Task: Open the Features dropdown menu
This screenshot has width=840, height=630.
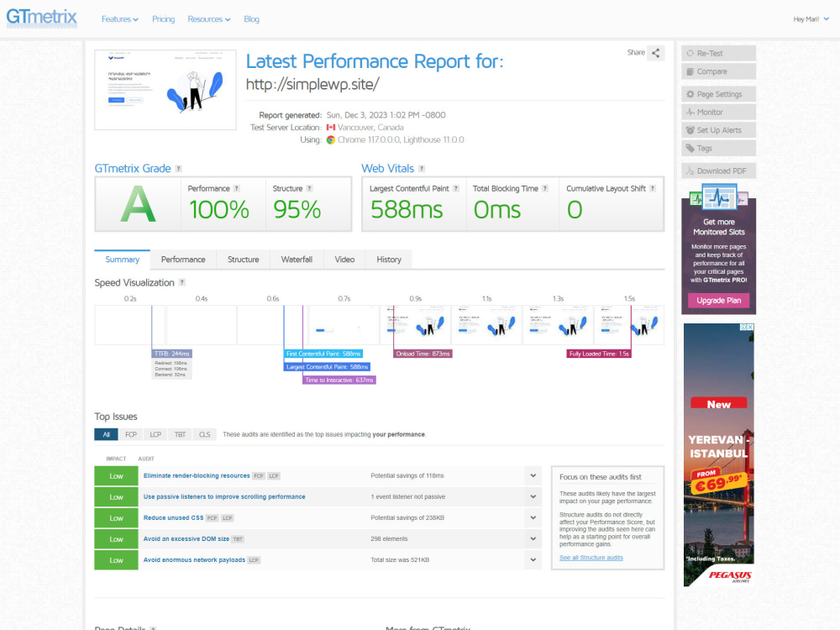Action: point(120,19)
